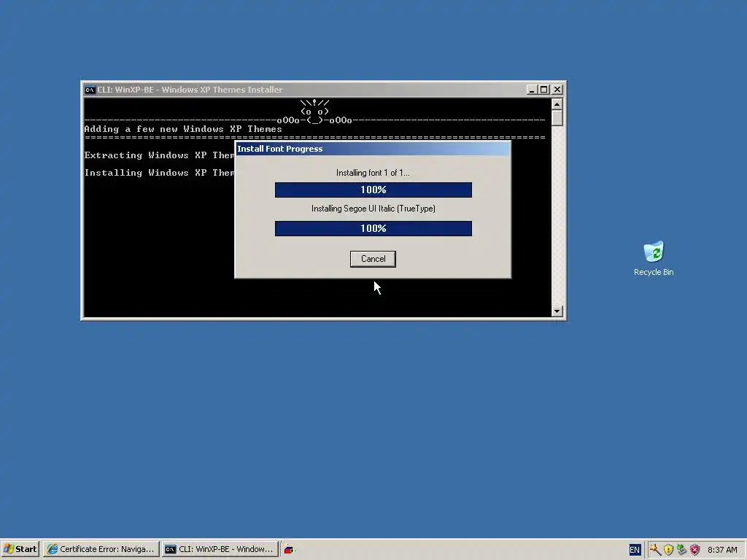The width and height of the screenshot is (747, 560).
Task: Click the console scrollbar down arrow
Action: [557, 311]
